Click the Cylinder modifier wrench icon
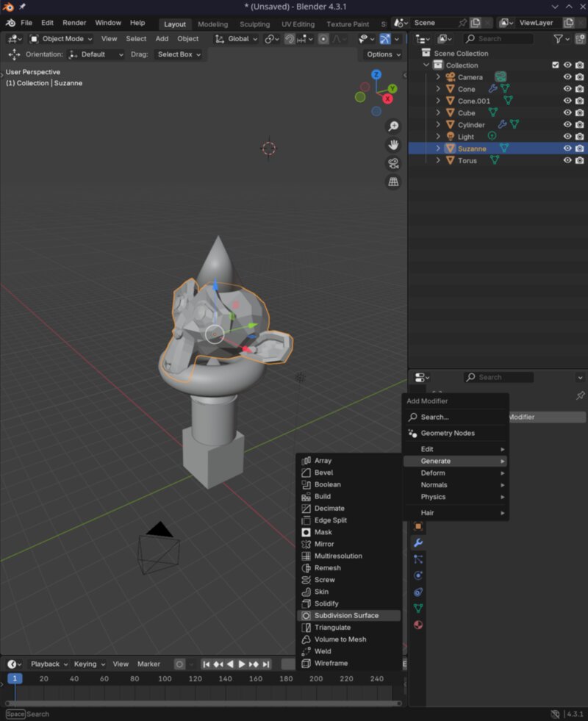Image resolution: width=588 pixels, height=721 pixels. coord(502,124)
